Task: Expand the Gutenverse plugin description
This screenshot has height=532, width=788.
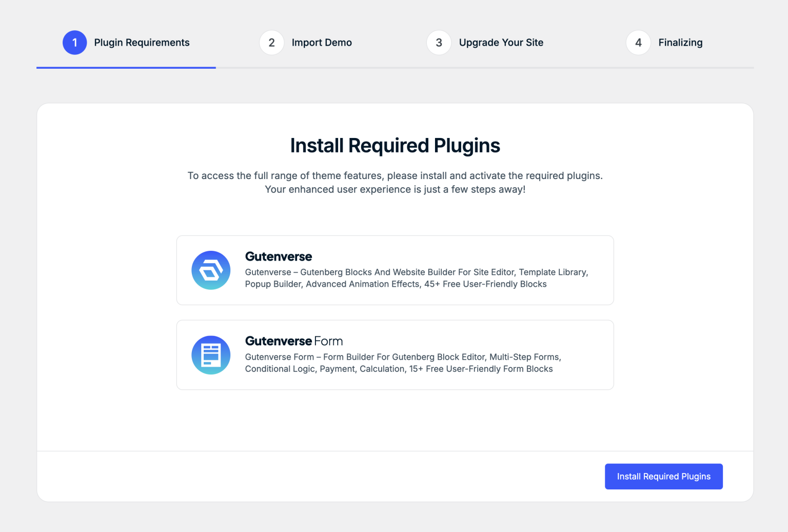Action: tap(416, 278)
